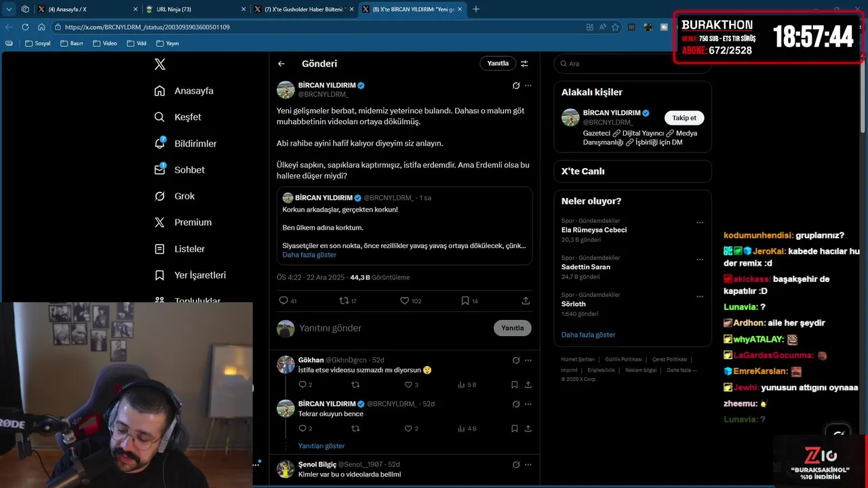The height and width of the screenshot is (488, 868).
Task: Open options for Sadettin Saran trend
Action: [700, 260]
